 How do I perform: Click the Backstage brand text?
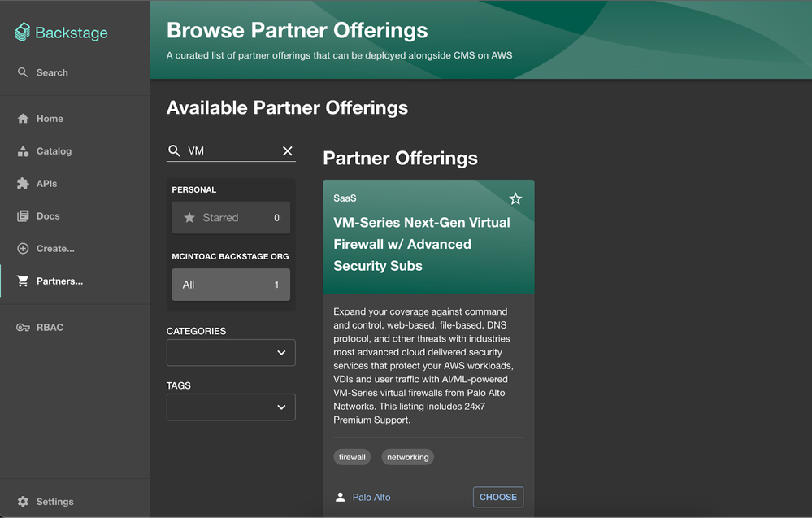(72, 33)
